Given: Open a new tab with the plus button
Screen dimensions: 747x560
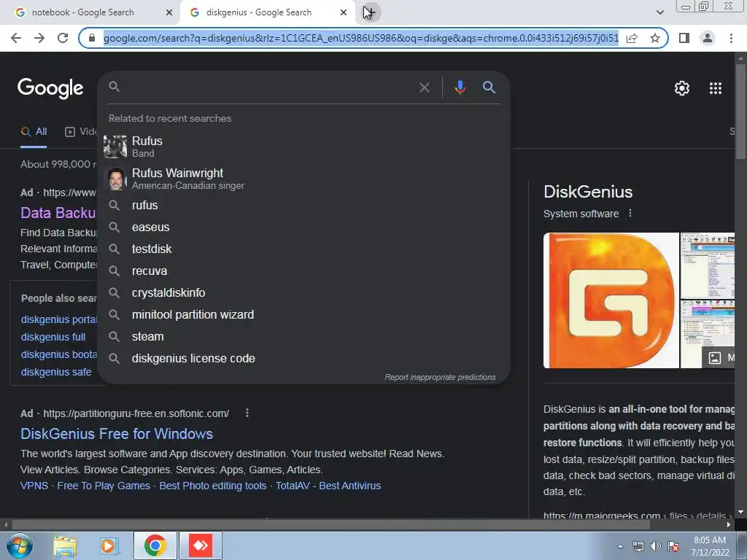Looking at the screenshot, I should point(370,12).
